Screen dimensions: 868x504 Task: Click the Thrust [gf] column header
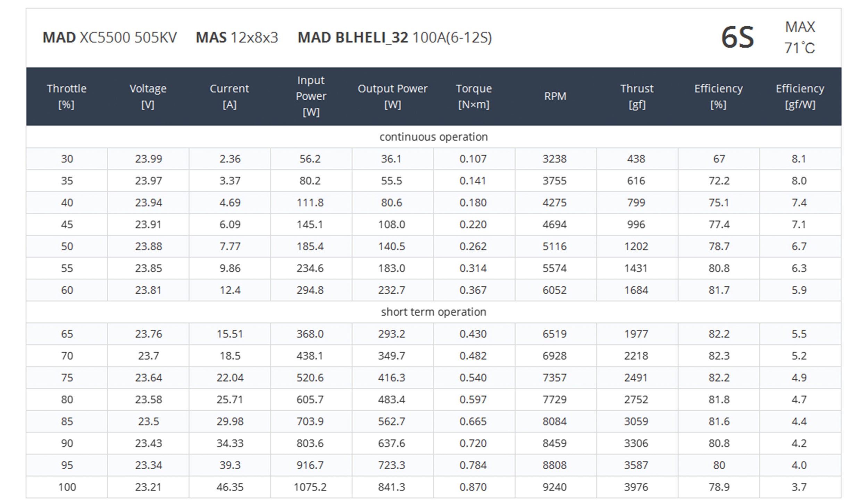[637, 96]
